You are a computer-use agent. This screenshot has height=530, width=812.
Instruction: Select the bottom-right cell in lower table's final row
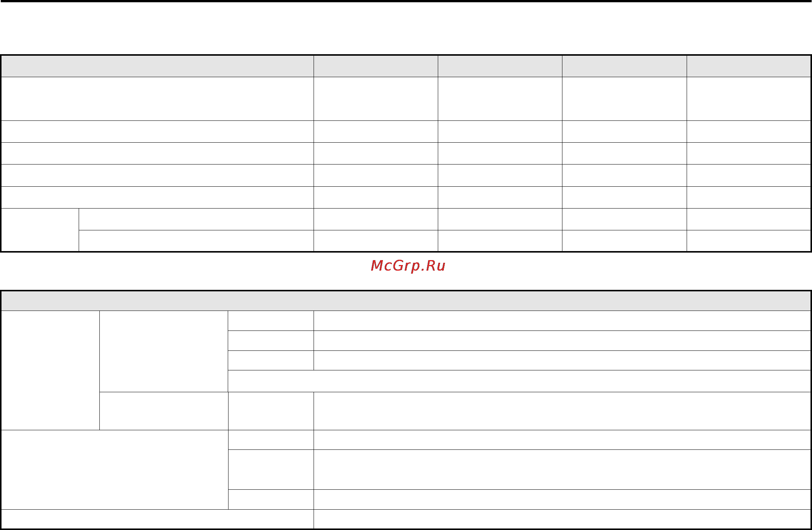562,519
